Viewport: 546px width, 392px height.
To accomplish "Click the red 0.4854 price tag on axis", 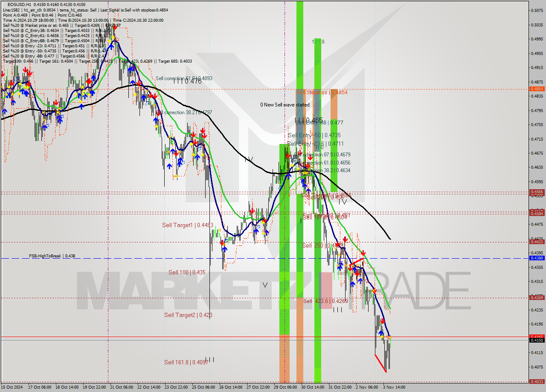I will (537, 89).
